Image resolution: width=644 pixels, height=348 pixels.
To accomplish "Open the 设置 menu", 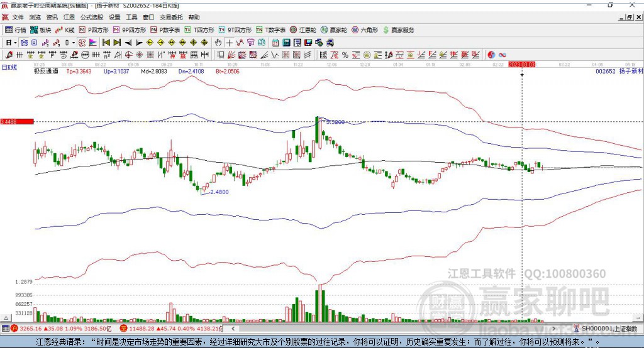I will pyautogui.click(x=114, y=17).
